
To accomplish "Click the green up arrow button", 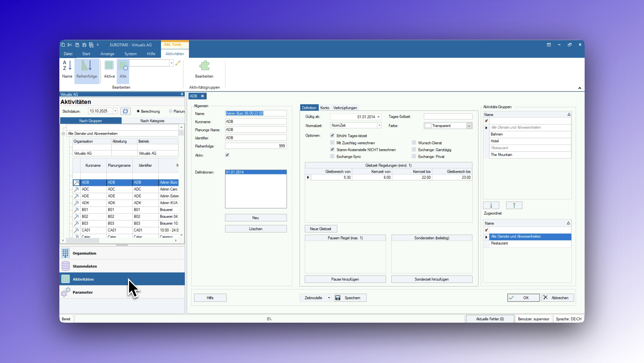I will click(514, 205).
